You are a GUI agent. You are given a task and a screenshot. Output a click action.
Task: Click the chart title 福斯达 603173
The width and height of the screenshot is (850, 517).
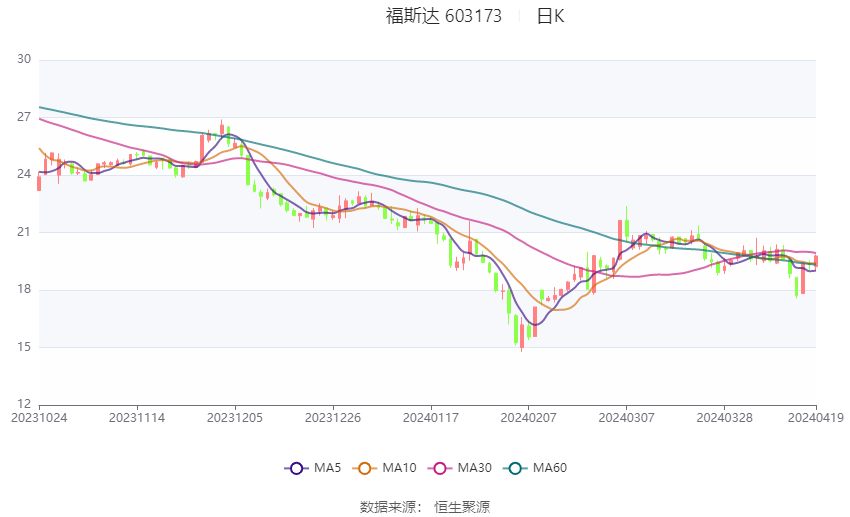(x=443, y=16)
